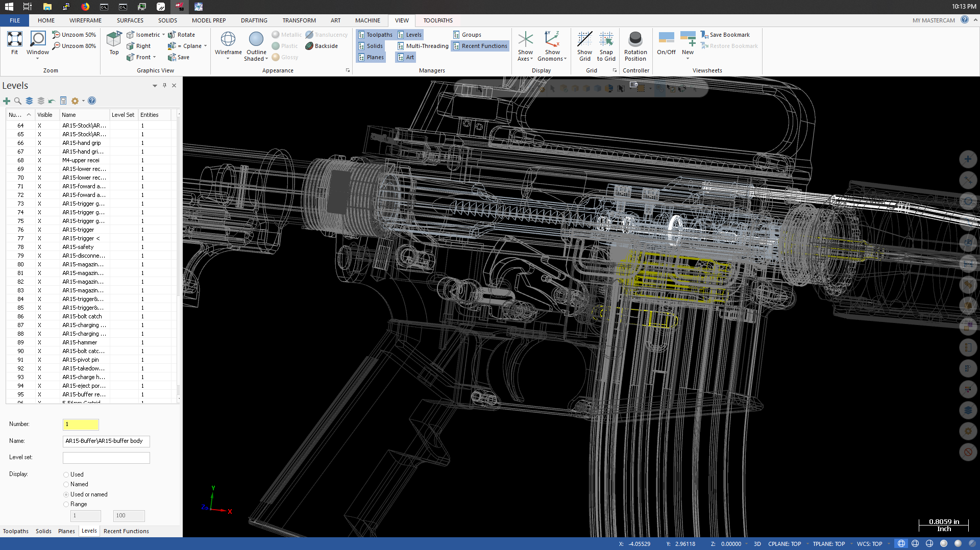Expand Appearance group dialog launcher
980x550 pixels.
click(348, 70)
